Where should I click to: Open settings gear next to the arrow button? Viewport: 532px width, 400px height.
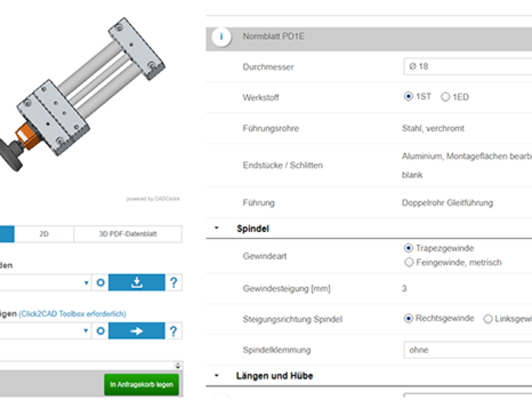101,331
